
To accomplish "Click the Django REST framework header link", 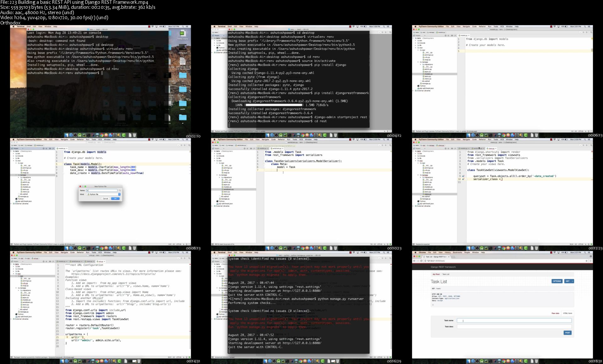I will [x=443, y=267].
